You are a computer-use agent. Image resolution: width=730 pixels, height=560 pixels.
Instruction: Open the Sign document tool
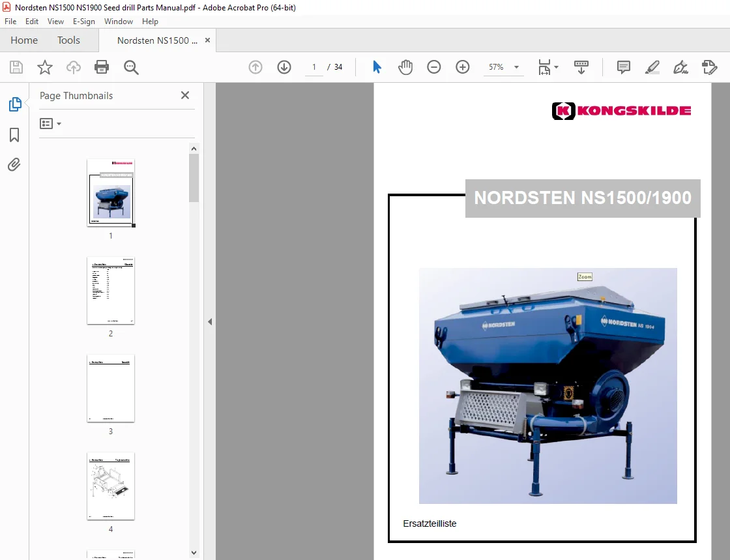click(680, 67)
